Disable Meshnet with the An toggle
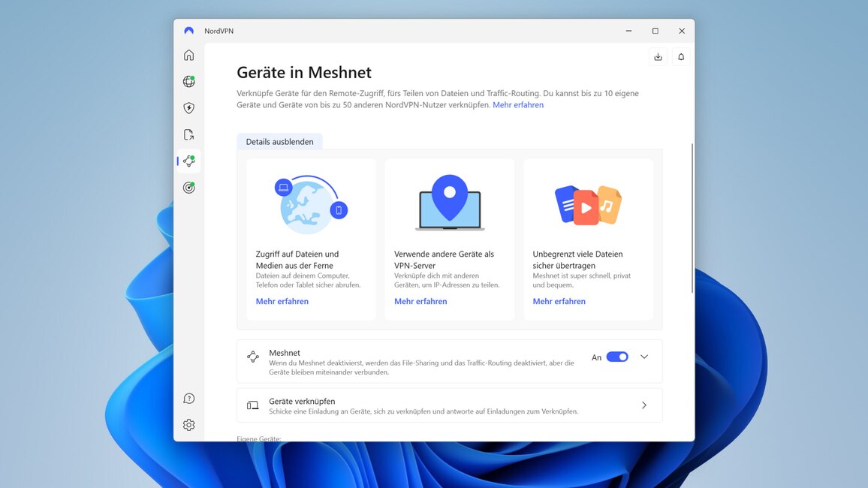Viewport: 868px width, 488px height. point(618,357)
